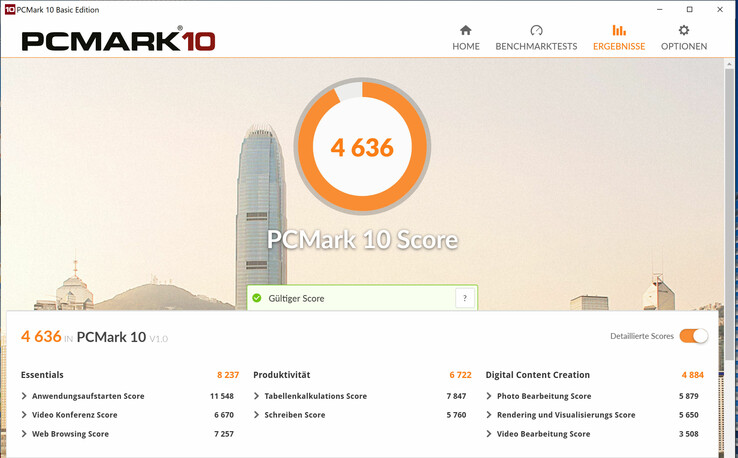Click the Gültiger Score label
This screenshot has height=458, width=738.
(296, 298)
